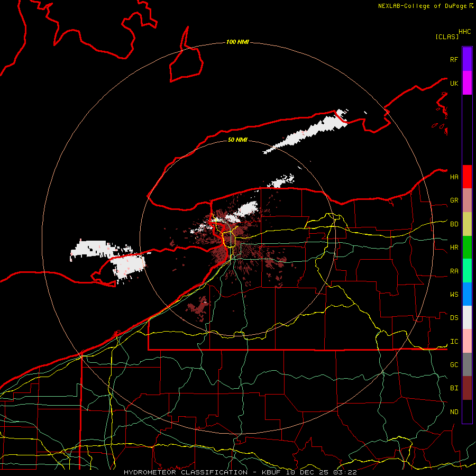Click the HHC product label
The width and height of the screenshot is (476, 476).
[465, 32]
